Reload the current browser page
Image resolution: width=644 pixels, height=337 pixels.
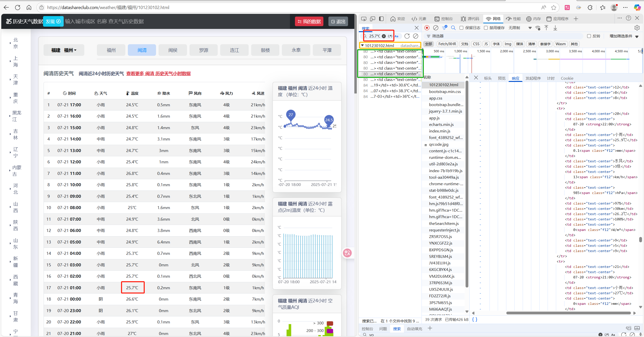point(18,8)
